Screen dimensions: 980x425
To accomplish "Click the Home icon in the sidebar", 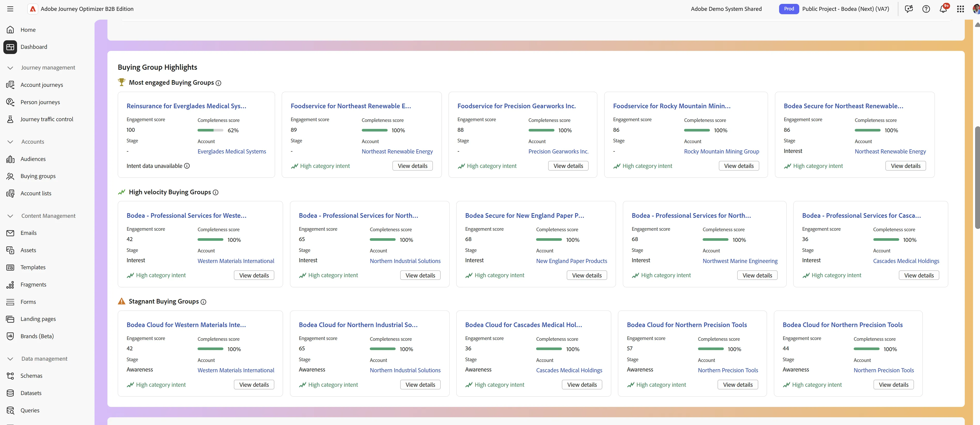I will point(10,30).
